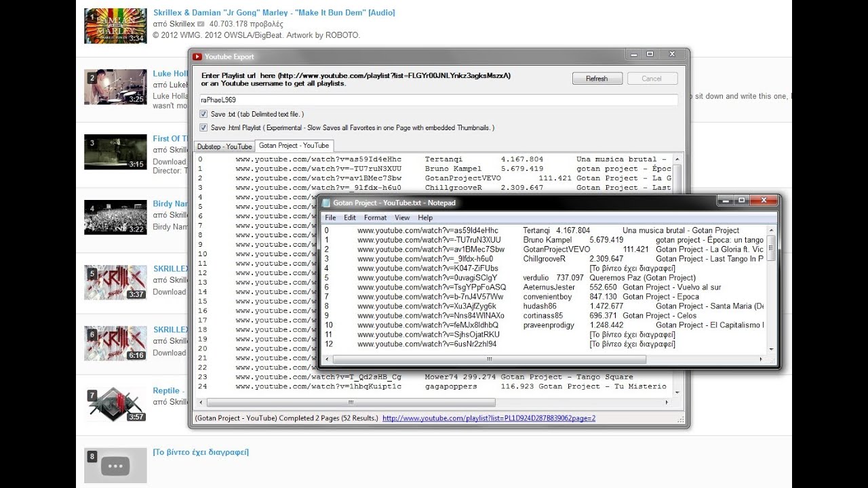This screenshot has width=868, height=488.
Task: Click the username input field containing raPhaeL969
Action: coord(439,100)
